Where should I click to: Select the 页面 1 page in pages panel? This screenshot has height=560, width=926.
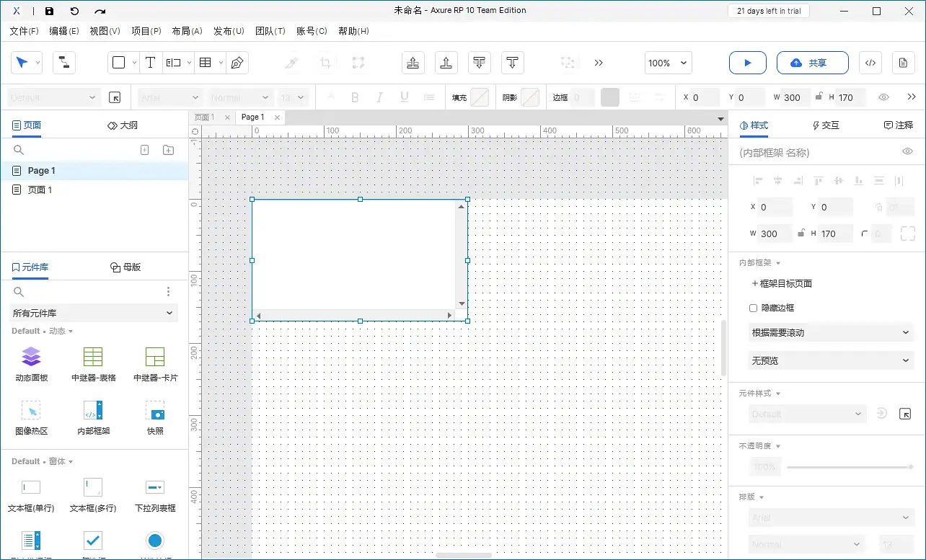coord(40,190)
